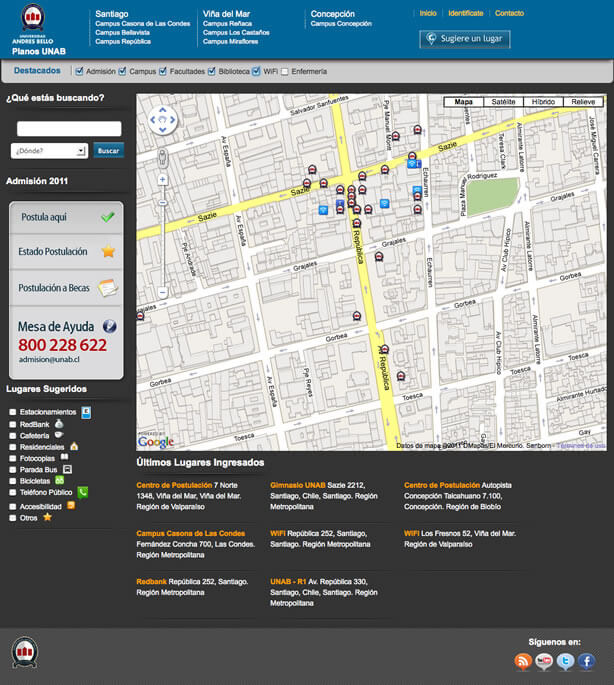
Task: Check the Enfermería checkbox
Action: (x=284, y=72)
